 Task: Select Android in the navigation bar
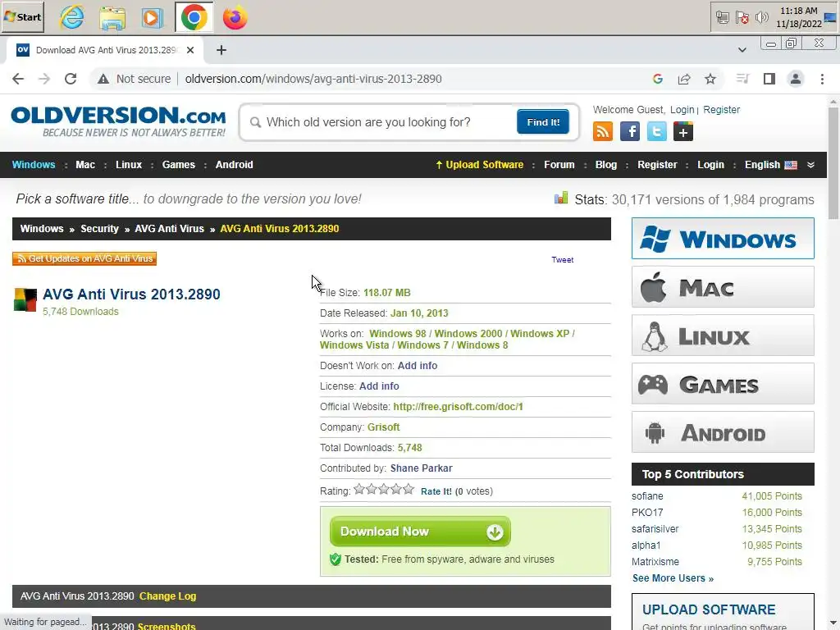pos(234,165)
